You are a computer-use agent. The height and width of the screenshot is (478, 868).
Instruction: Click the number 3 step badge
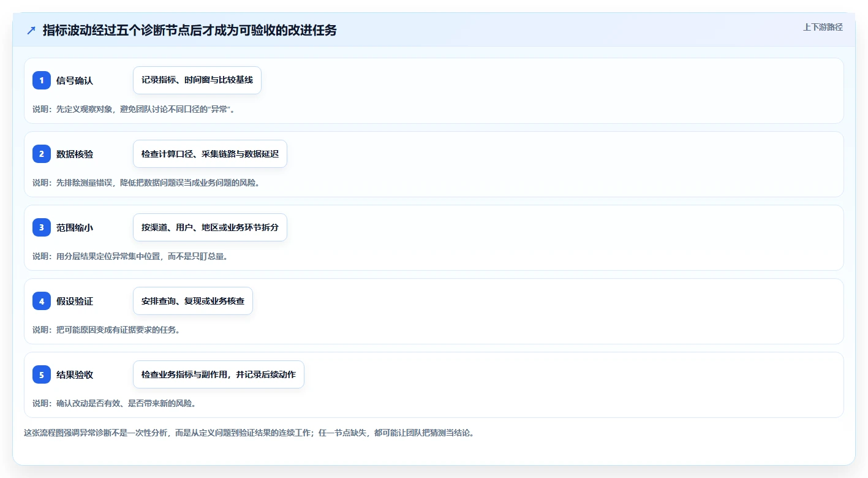[42, 227]
